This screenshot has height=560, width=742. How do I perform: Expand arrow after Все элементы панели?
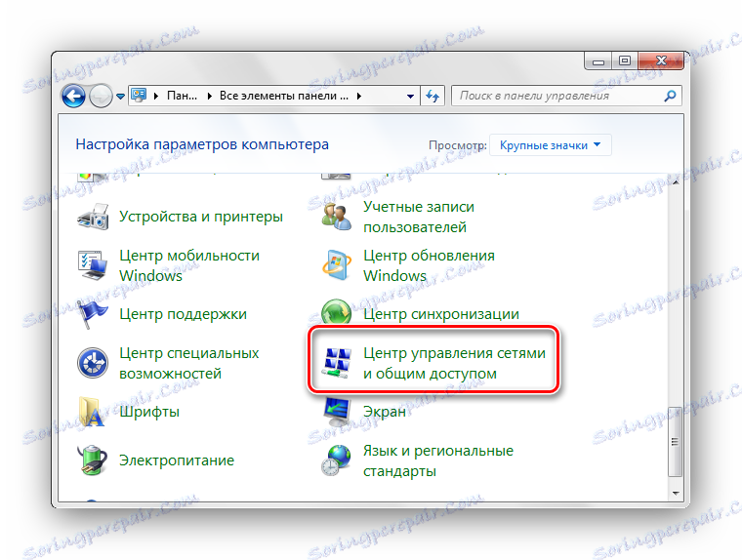pyautogui.click(x=358, y=96)
